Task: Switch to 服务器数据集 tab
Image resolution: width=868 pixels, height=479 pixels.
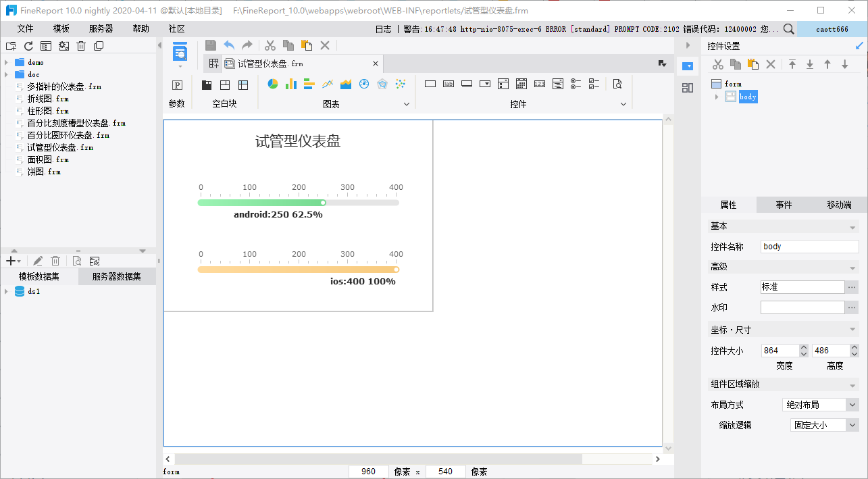Action: point(117,276)
